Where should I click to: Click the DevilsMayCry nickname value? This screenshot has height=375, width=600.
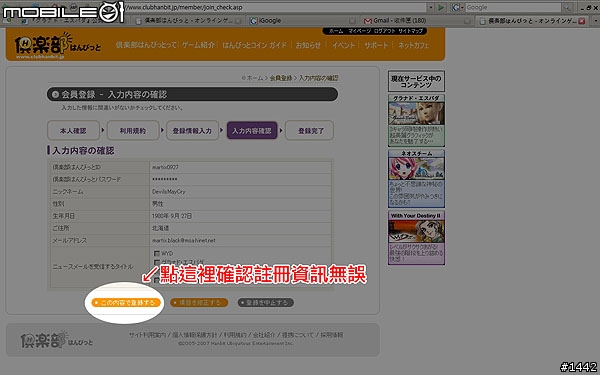[x=168, y=192]
